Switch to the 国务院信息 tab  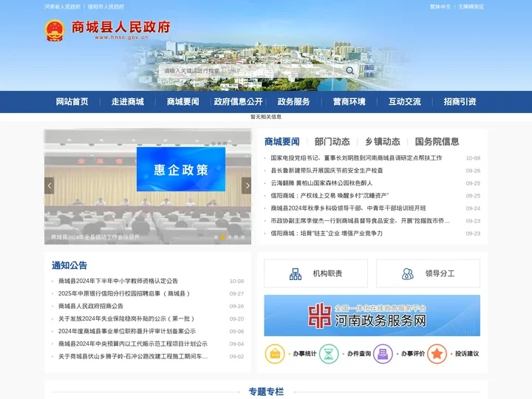click(x=437, y=141)
